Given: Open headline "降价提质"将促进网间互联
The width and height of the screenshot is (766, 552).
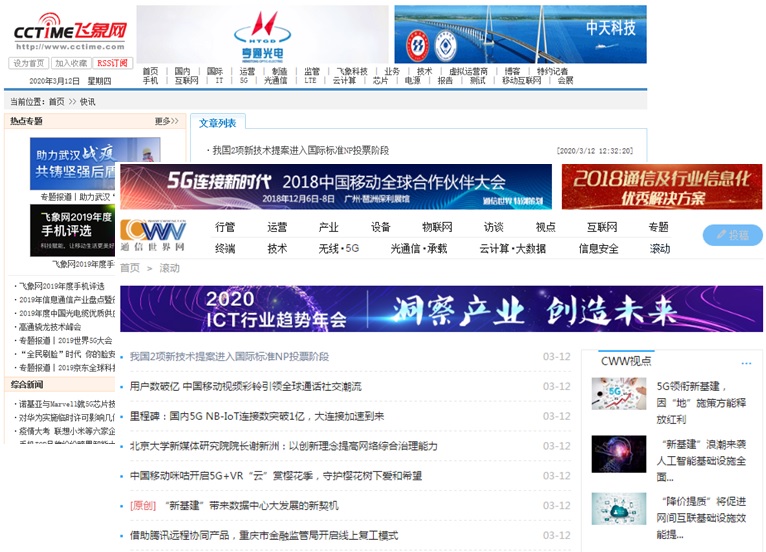Looking at the screenshot, I should [x=701, y=518].
